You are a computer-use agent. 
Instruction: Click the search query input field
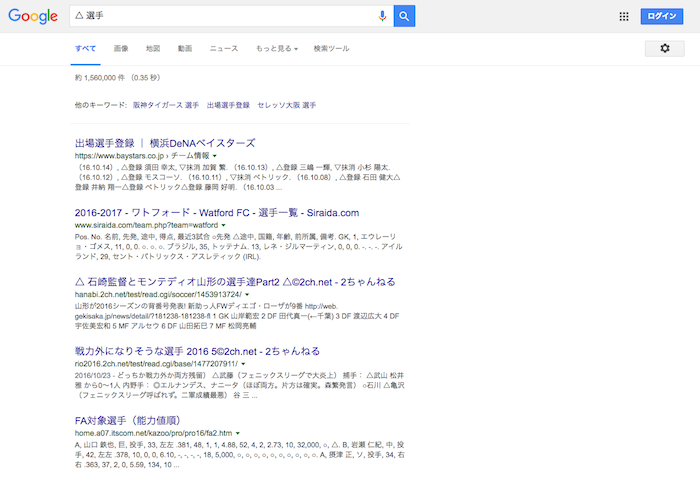220,16
